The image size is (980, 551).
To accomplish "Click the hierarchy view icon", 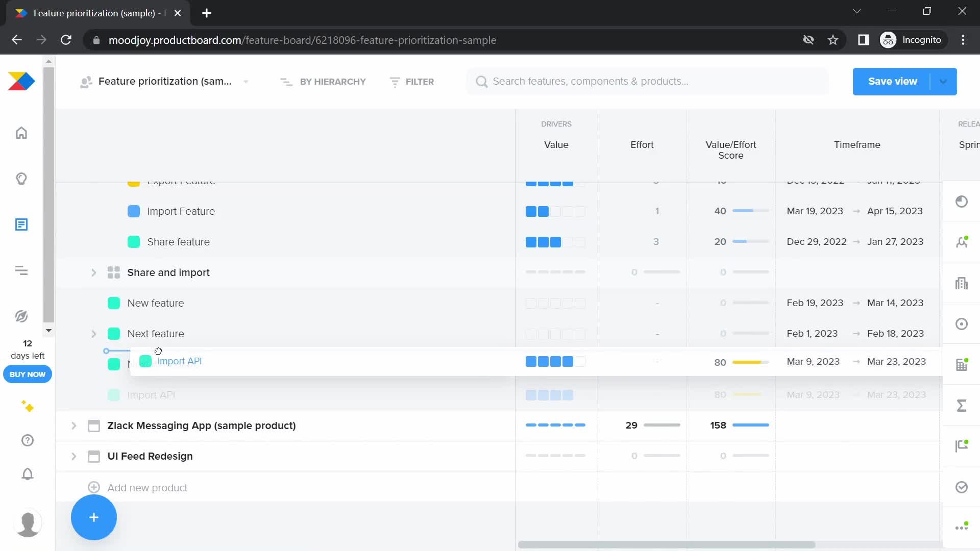I will [x=286, y=82].
